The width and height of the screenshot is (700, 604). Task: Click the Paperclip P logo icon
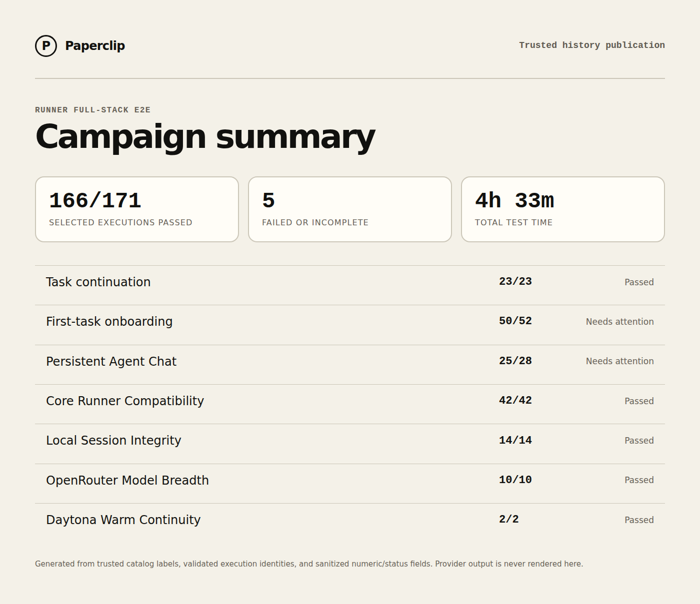(x=46, y=46)
